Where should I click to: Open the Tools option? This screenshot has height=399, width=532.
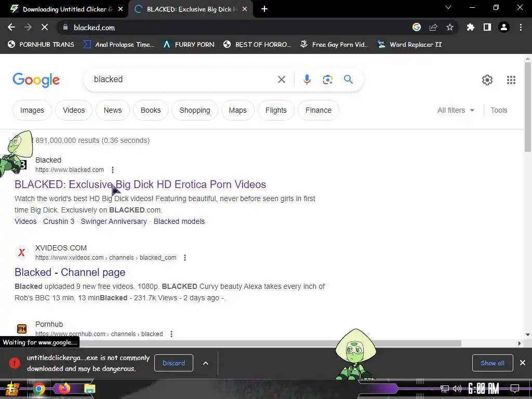click(499, 110)
